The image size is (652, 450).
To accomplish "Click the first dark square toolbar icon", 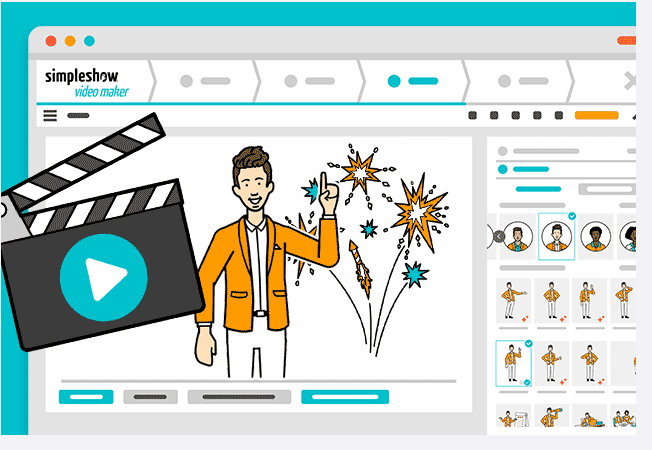I will 473,116.
